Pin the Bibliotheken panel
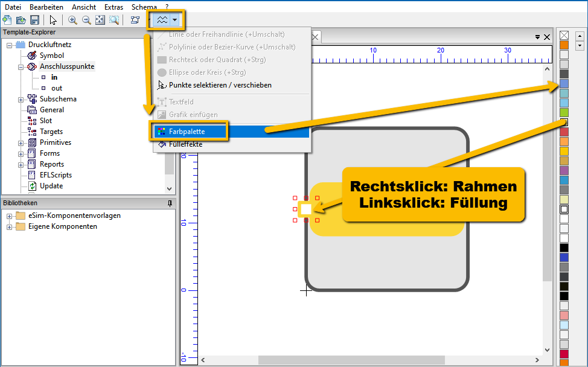Viewport: 588px width, 367px height. tap(170, 203)
